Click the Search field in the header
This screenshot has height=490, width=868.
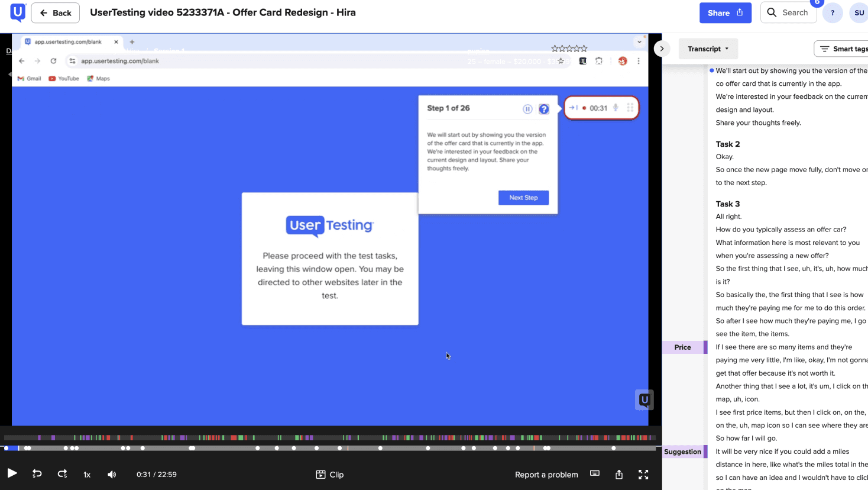coord(788,12)
